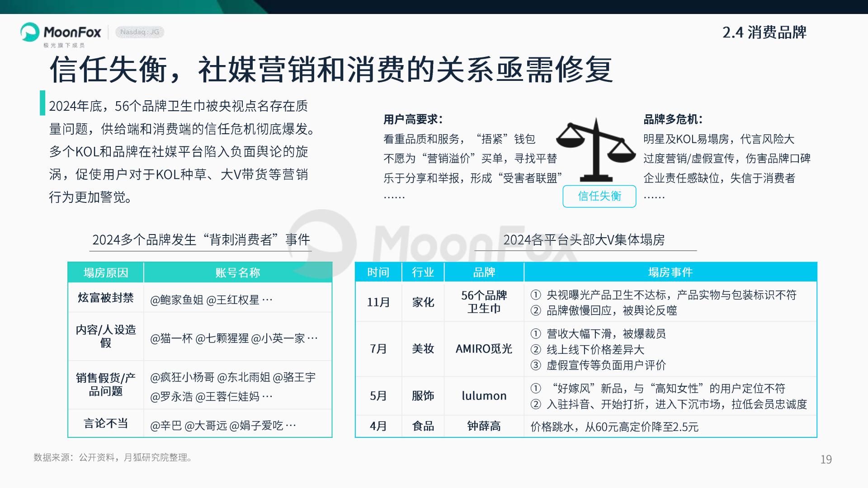The image size is (868, 488).
Task: Select the 账号名称 column header
Action: point(238,272)
